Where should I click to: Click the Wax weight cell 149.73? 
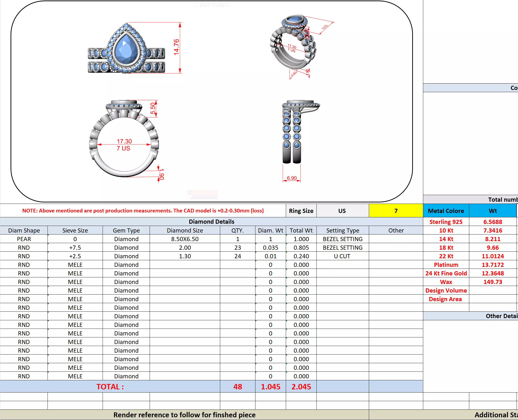click(x=493, y=282)
